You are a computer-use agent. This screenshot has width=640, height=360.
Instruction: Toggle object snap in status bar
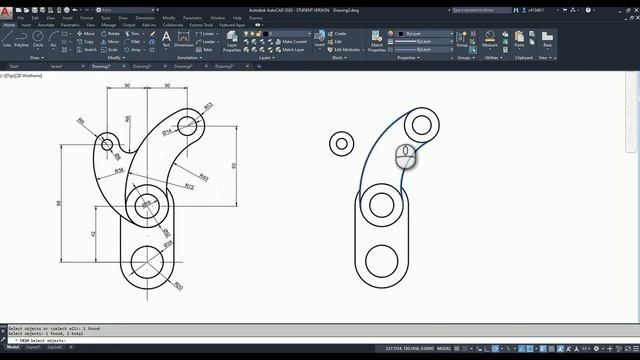(529, 349)
